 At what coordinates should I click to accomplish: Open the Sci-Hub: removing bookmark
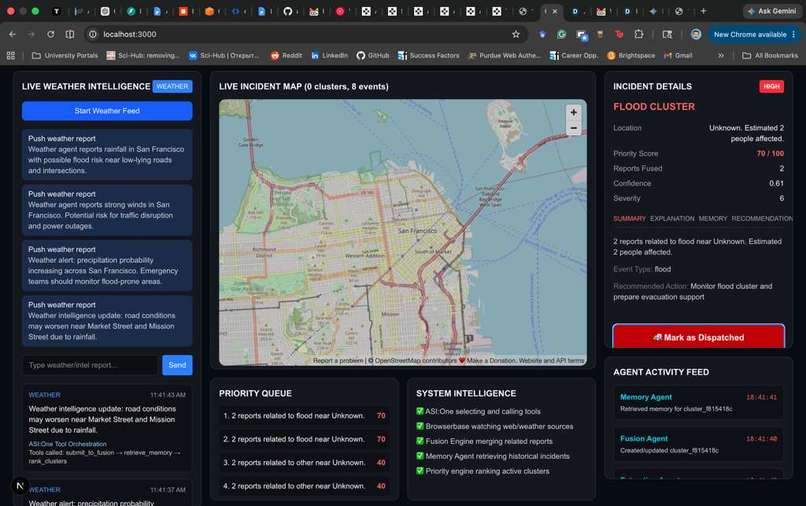coord(143,56)
